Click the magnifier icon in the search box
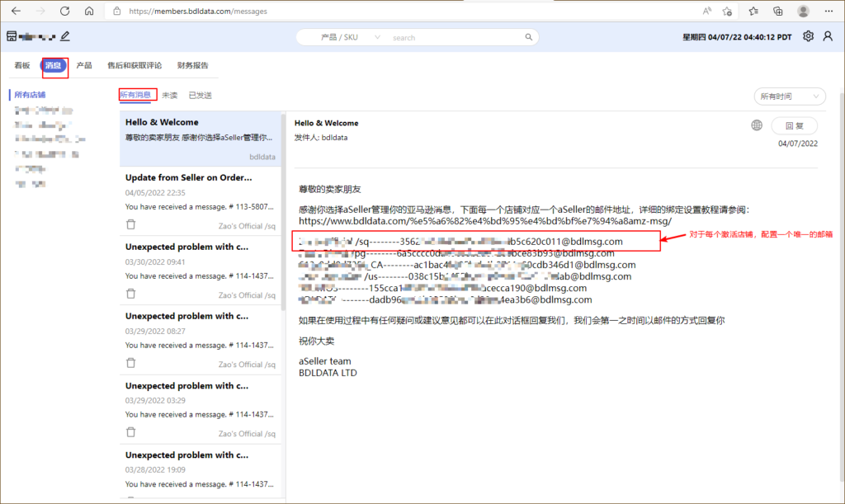This screenshot has height=504, width=845. point(529,37)
